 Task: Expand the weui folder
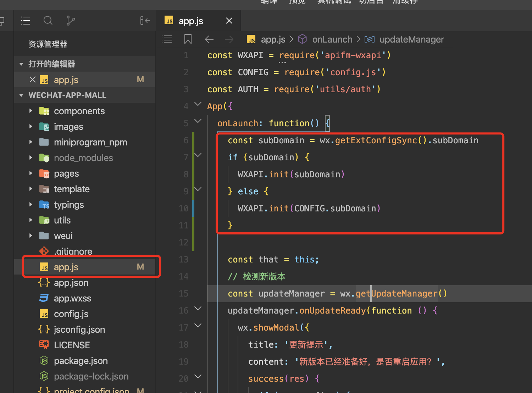coord(31,236)
